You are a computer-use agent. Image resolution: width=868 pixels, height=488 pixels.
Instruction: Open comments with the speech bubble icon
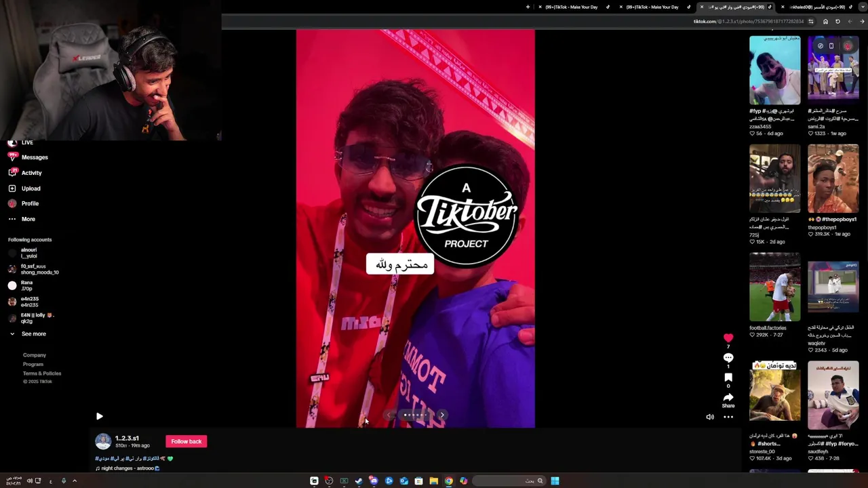pyautogui.click(x=728, y=357)
